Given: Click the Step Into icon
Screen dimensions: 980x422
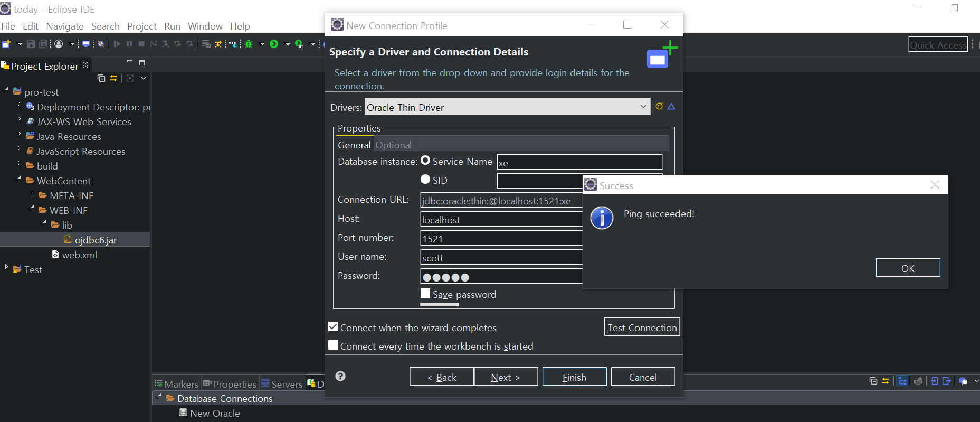Looking at the screenshot, I should pos(165,44).
